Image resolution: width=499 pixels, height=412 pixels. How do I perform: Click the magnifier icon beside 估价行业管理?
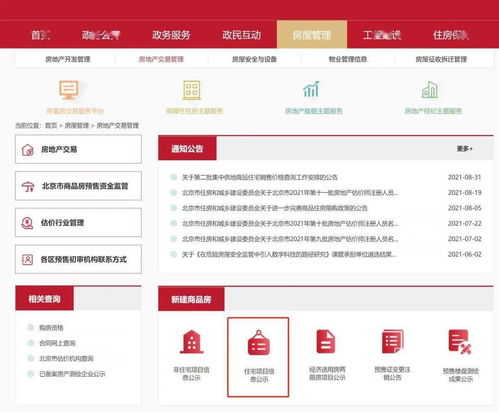[27, 223]
